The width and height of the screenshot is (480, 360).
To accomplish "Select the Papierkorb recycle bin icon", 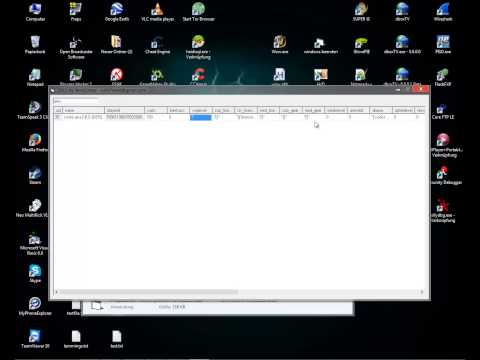I will tap(35, 45).
